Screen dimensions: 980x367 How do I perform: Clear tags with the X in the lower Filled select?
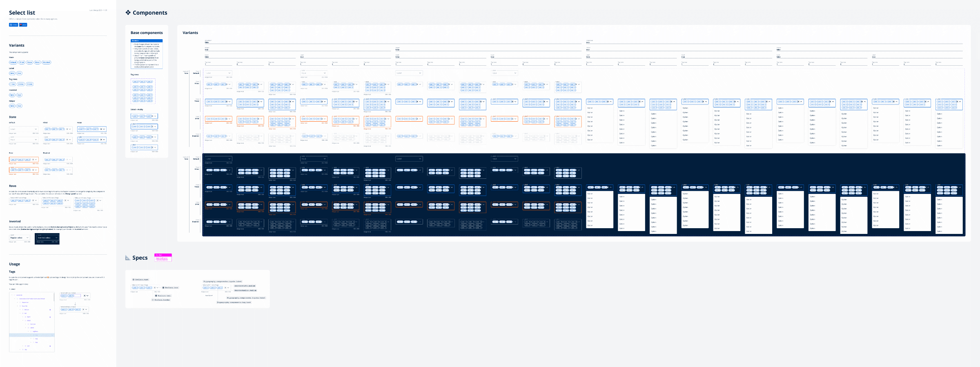click(67, 139)
